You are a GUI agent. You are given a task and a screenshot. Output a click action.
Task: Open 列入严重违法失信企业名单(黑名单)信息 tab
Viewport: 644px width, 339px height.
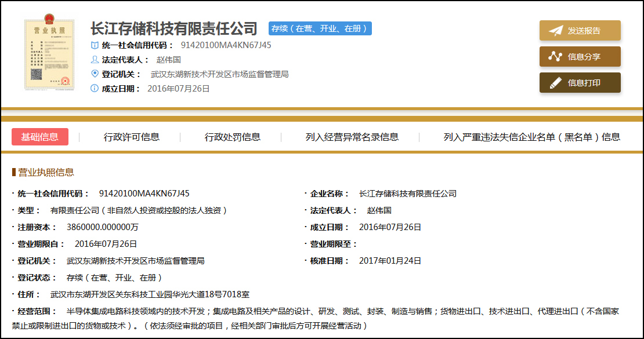pyautogui.click(x=532, y=137)
